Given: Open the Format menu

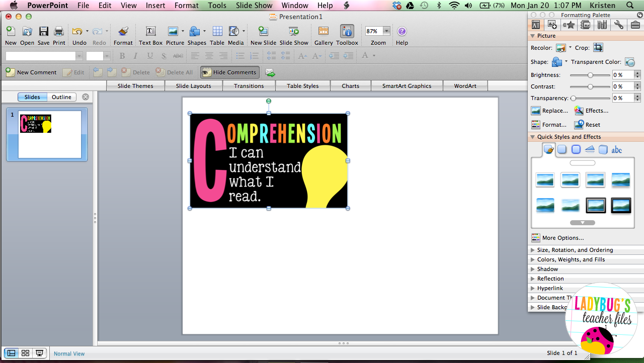Looking at the screenshot, I should click(187, 6).
